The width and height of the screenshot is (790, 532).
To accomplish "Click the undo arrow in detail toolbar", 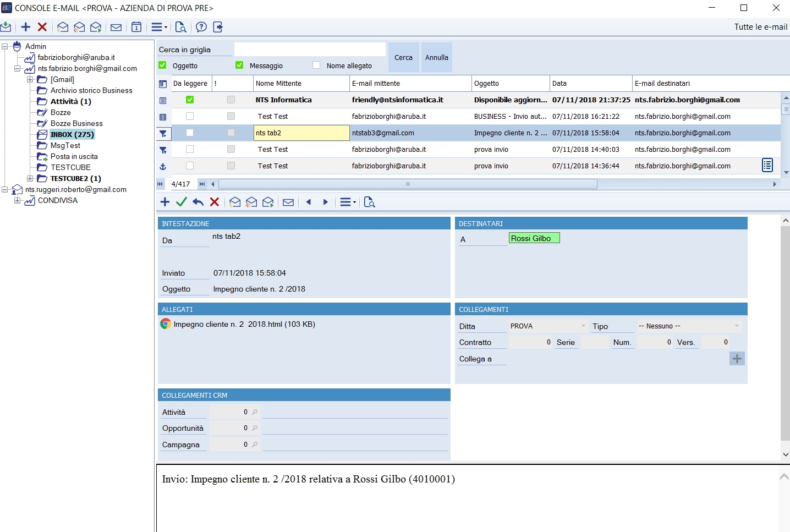I will point(198,202).
